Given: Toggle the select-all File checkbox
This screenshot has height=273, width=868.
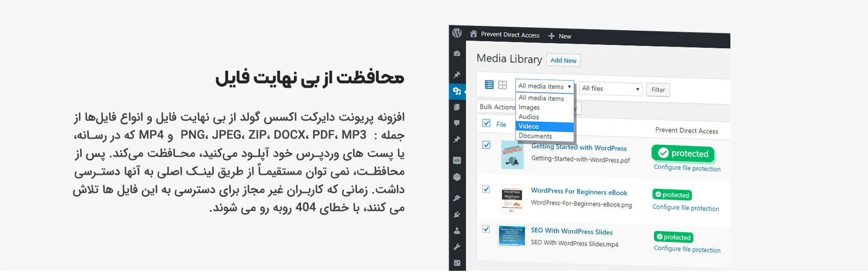Looking at the screenshot, I should pos(486,123).
